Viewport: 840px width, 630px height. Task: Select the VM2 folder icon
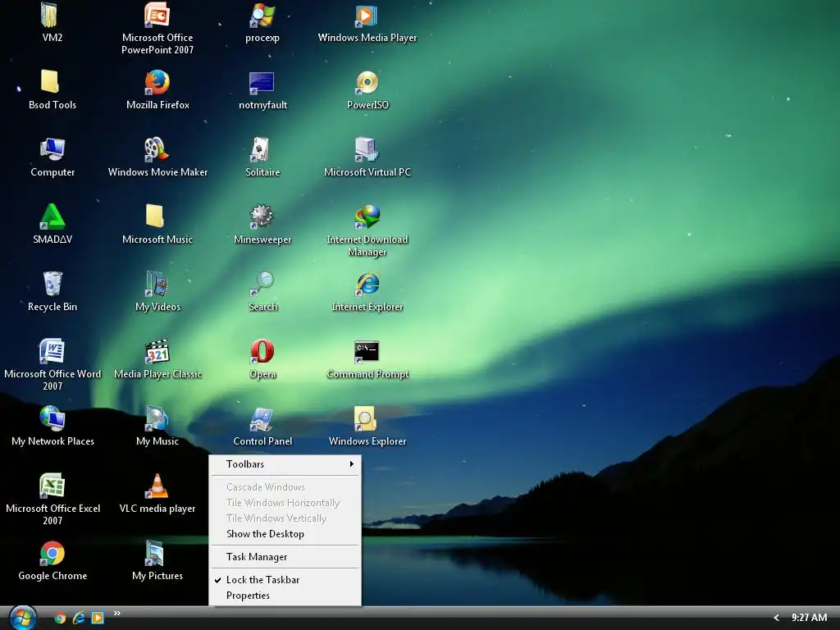[x=50, y=16]
